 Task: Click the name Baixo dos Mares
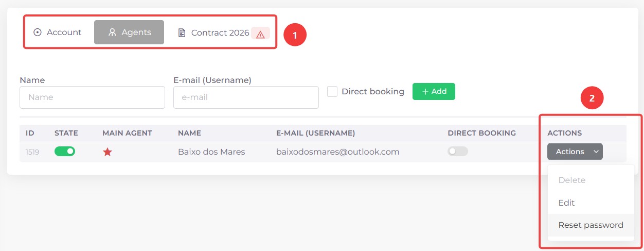pos(211,152)
